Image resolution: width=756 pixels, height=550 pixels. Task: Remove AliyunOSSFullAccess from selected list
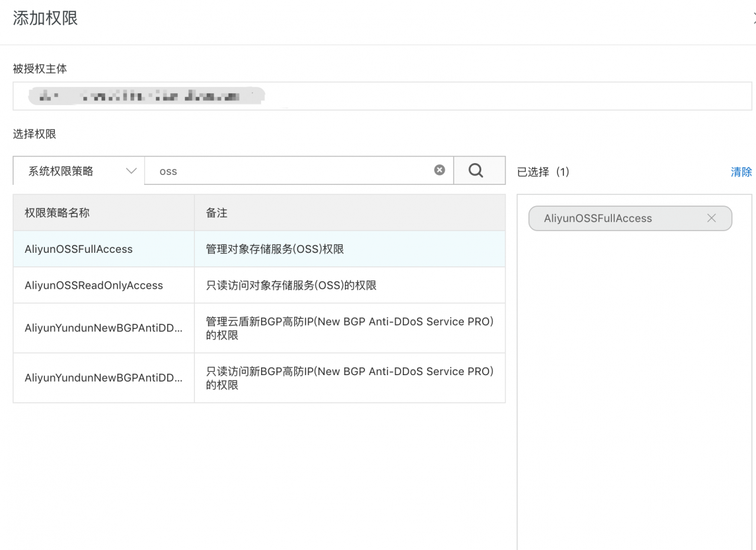(x=711, y=218)
